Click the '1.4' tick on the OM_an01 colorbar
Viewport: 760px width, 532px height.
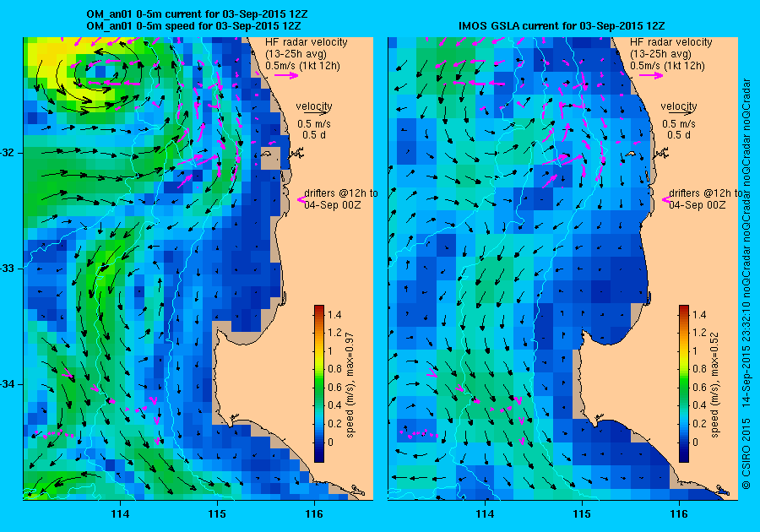point(334,315)
